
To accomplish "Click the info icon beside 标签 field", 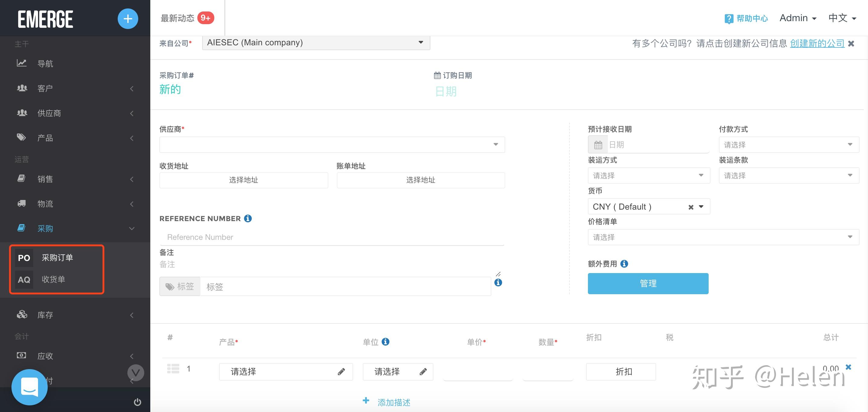I will (498, 282).
